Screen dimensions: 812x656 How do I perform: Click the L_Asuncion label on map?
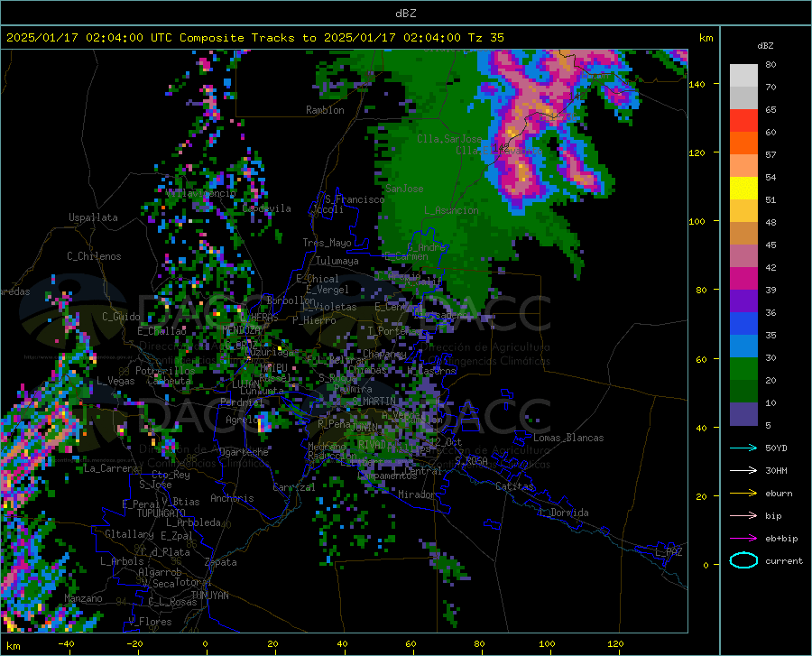(x=451, y=210)
